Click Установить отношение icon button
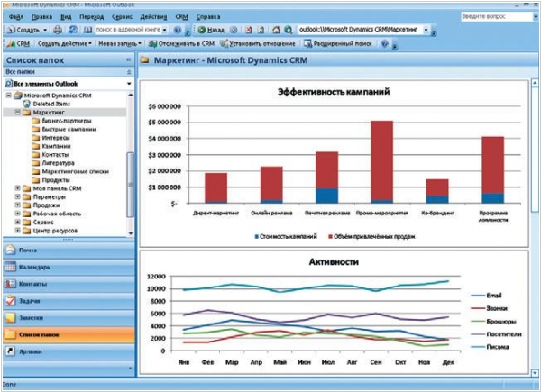 click(x=258, y=44)
